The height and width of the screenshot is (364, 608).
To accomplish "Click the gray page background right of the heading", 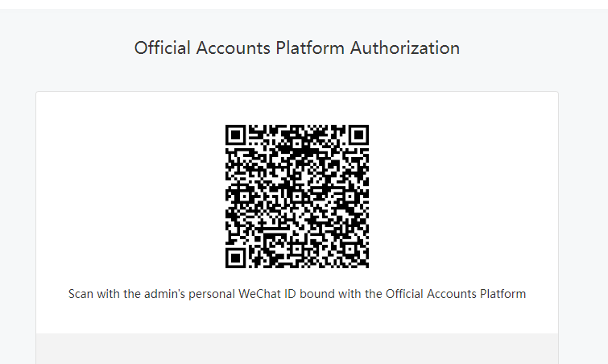I will [531, 48].
